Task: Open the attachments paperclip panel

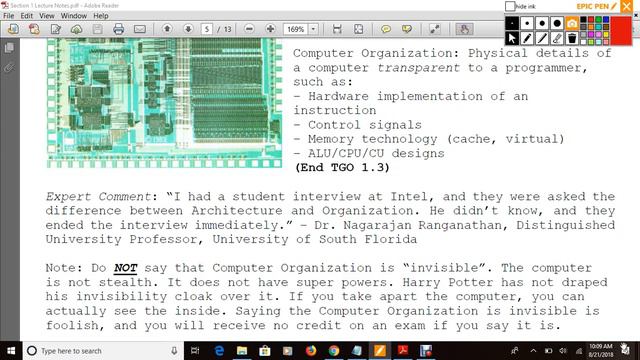Action: [9, 67]
